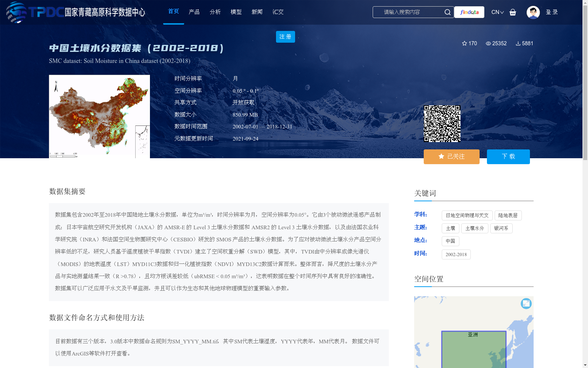This screenshot has height=368, width=588.
Task: Select the 日地空间物理与天文 keyword tag
Action: pos(467,216)
